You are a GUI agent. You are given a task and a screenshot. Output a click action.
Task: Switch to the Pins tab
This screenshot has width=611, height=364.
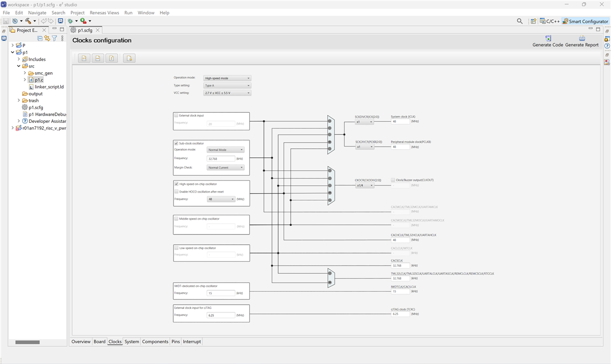[x=176, y=342]
